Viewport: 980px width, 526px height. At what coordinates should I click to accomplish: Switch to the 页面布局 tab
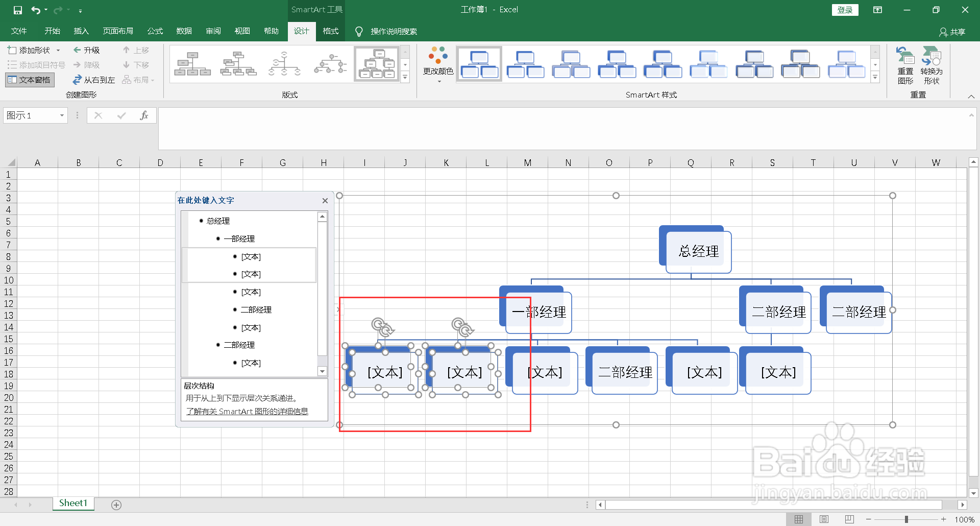pyautogui.click(x=118, y=31)
